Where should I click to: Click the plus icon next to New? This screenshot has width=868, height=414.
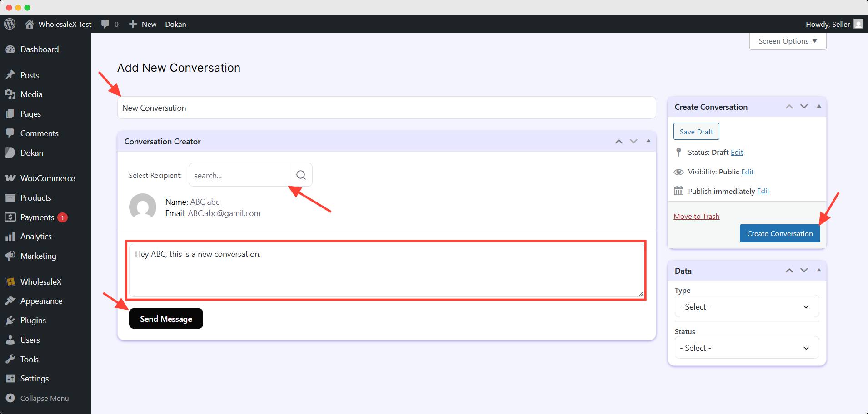point(133,24)
